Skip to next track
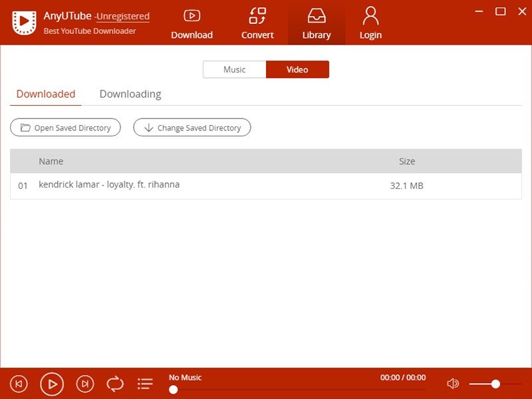The width and height of the screenshot is (532, 399). click(x=85, y=384)
